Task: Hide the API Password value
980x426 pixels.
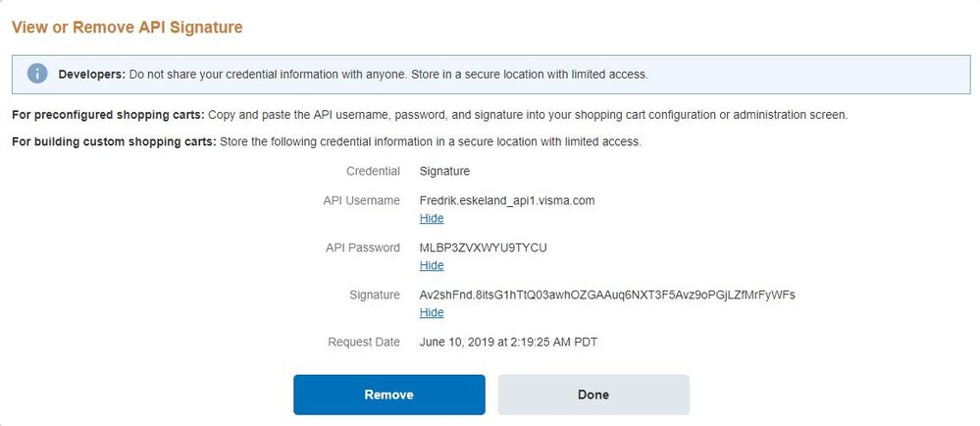Action: pos(432,265)
